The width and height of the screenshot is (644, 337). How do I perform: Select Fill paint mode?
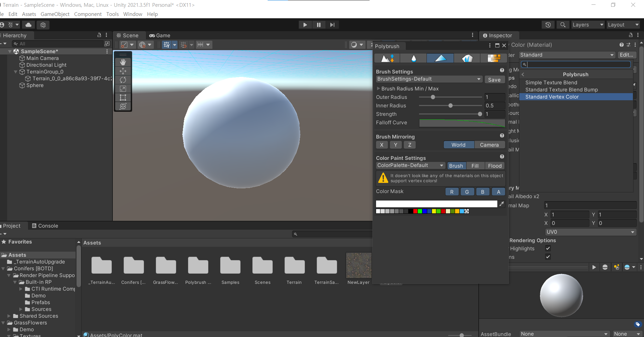point(475,166)
